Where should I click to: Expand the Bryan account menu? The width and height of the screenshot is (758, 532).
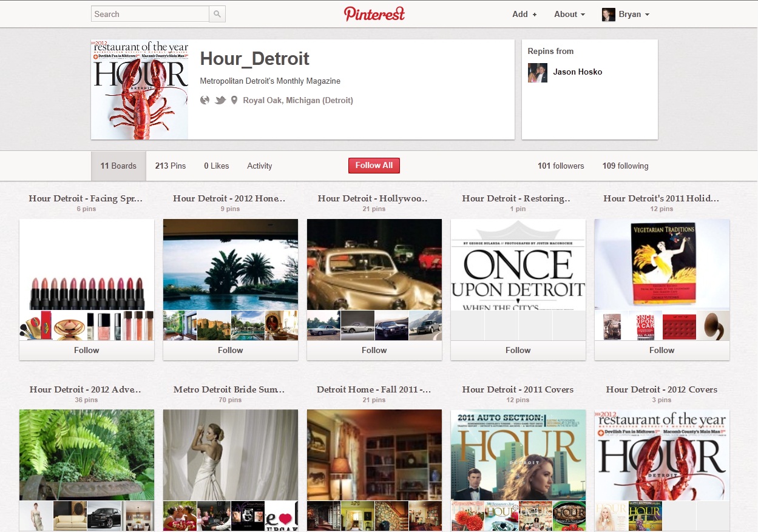point(634,14)
